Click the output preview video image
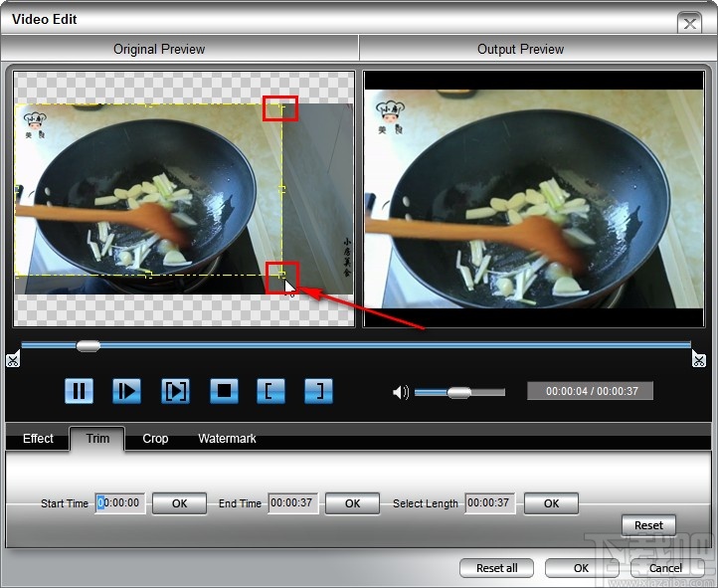 tap(534, 199)
